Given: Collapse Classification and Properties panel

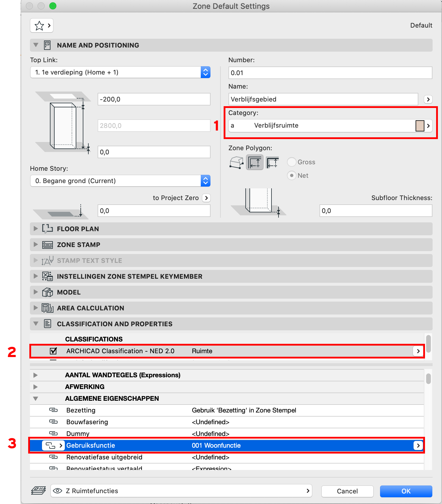Looking at the screenshot, I should point(36,324).
